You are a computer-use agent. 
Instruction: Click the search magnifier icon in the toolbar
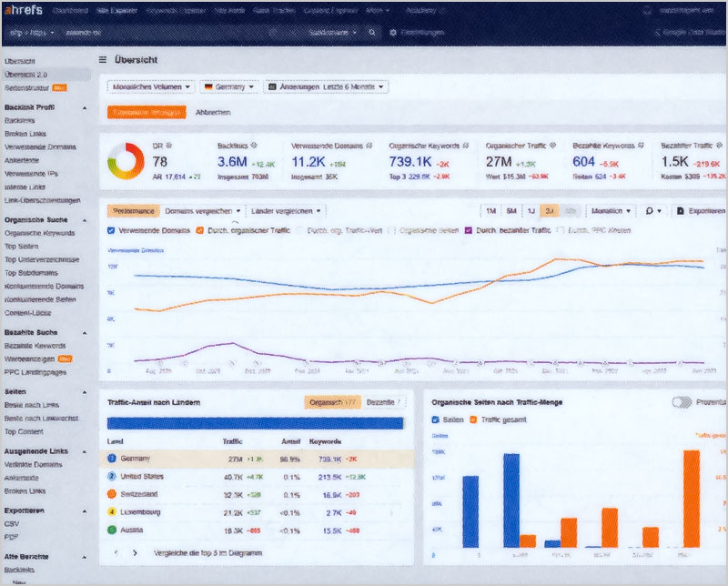[x=372, y=33]
